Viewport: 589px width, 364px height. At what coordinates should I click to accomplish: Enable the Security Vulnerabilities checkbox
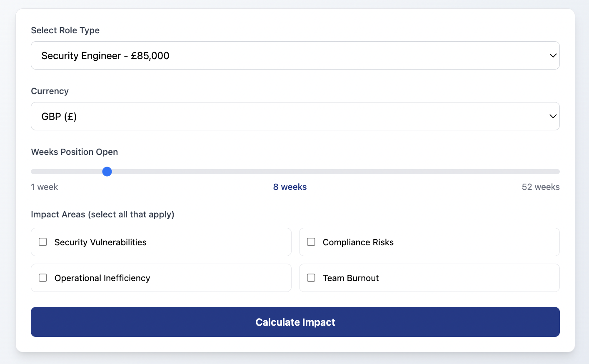click(x=42, y=242)
